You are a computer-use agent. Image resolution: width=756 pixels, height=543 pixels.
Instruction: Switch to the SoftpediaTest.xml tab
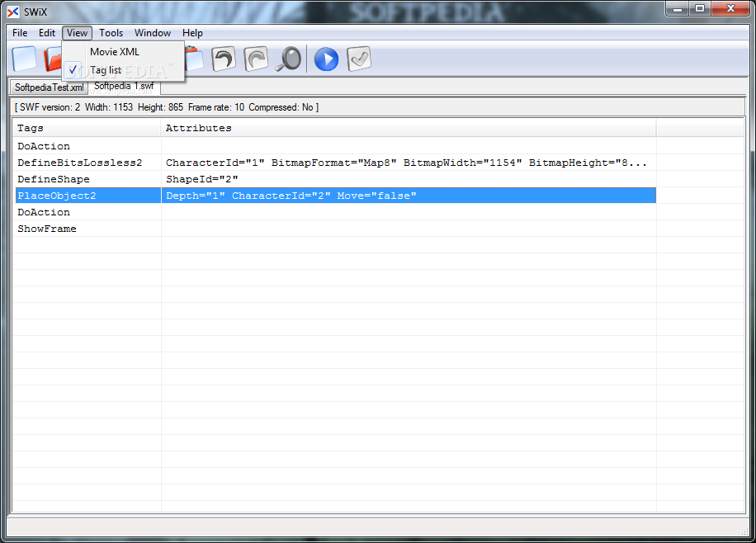(x=49, y=87)
